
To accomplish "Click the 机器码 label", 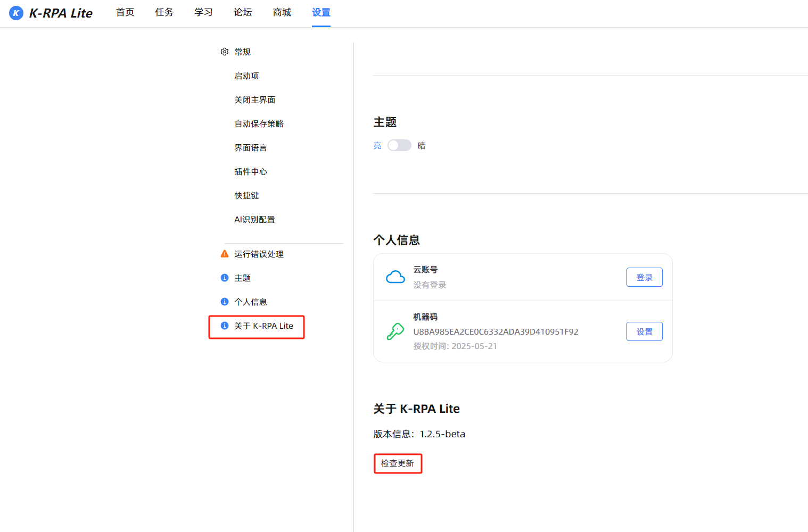I will [425, 317].
